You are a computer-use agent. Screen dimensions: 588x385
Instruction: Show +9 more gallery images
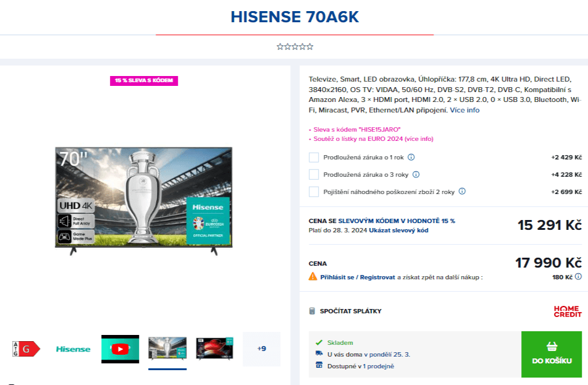point(261,349)
